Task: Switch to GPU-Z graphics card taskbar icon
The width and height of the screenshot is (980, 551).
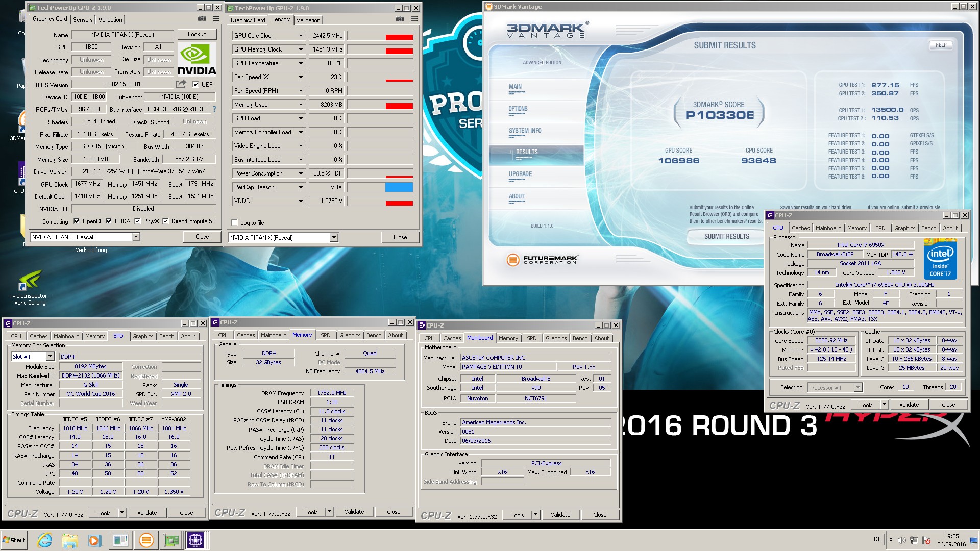Action: click(x=171, y=540)
